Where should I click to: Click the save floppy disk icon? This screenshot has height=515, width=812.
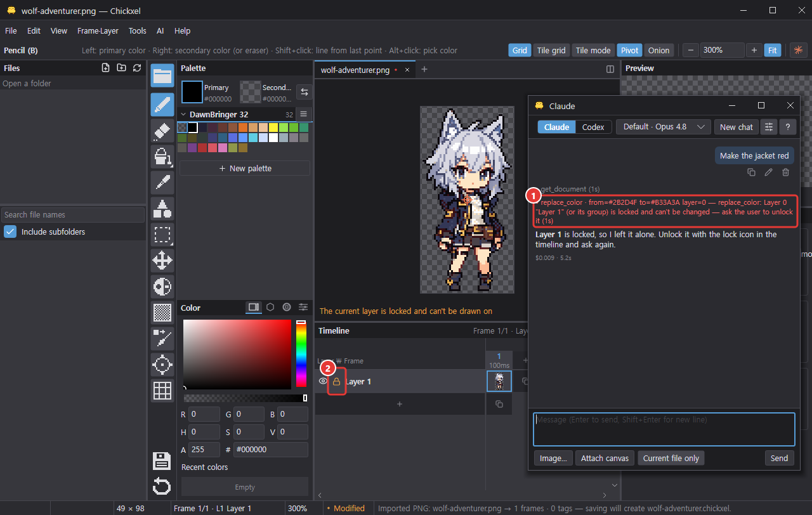(x=162, y=461)
